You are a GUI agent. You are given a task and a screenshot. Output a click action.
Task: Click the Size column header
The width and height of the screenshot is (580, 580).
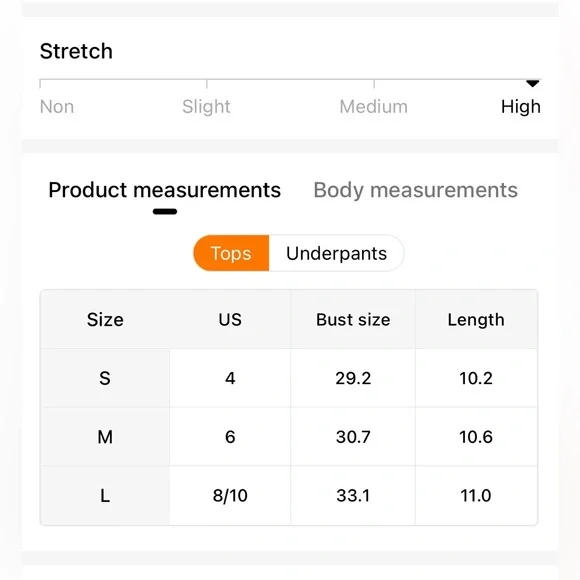pyautogui.click(x=105, y=320)
